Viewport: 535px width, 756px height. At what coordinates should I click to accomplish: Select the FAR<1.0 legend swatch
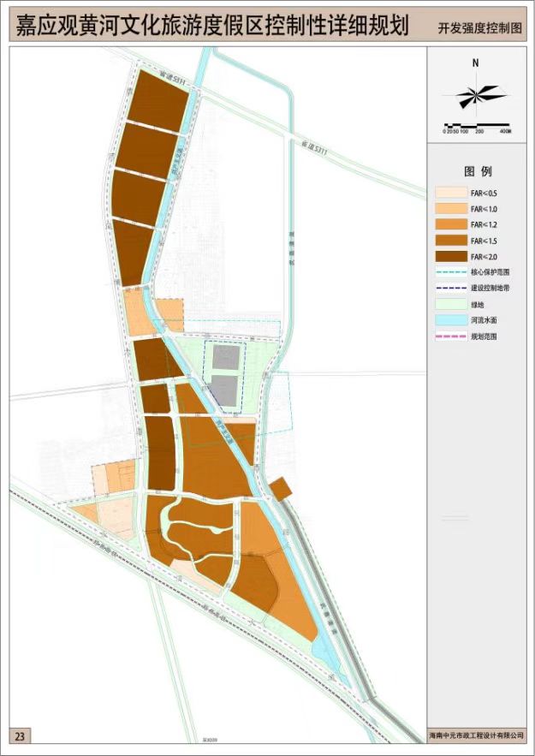tap(449, 209)
